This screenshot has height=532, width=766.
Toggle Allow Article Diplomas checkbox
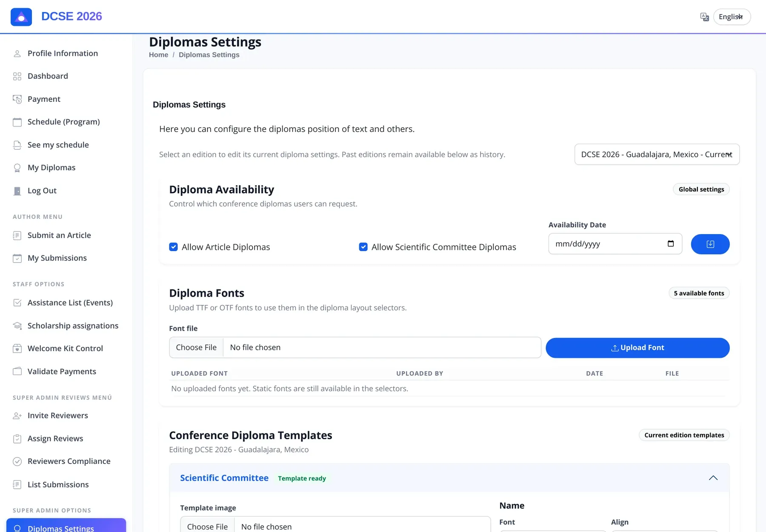tap(173, 247)
